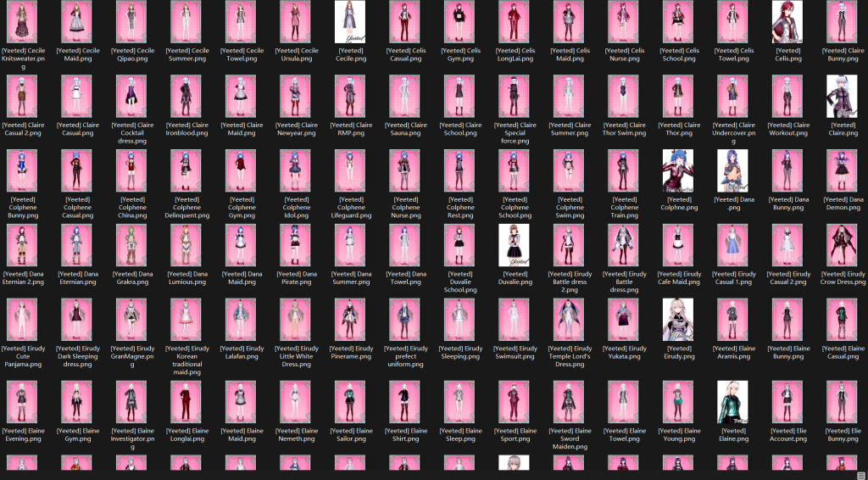The height and width of the screenshot is (480, 868).
Task: Click [Yeeted] Celis.png file icon
Action: coord(787,22)
